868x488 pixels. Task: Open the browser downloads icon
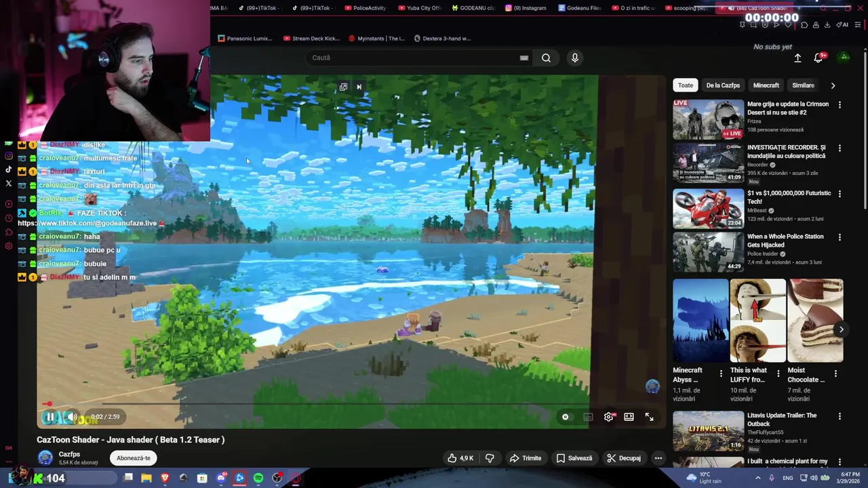(827, 25)
